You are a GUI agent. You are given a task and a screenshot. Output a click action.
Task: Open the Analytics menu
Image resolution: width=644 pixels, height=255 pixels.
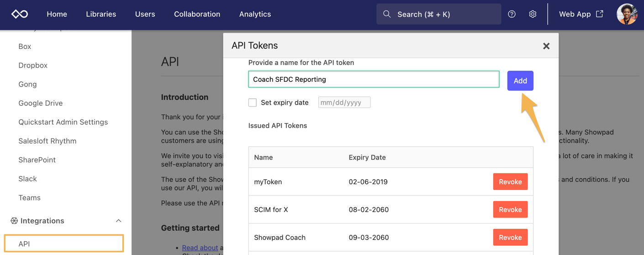(x=255, y=14)
